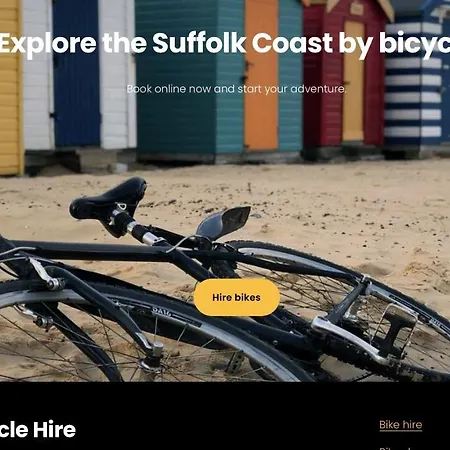Viewport: 450px width, 450px height.
Task: Open the Bike hire footer link
Action: click(401, 425)
